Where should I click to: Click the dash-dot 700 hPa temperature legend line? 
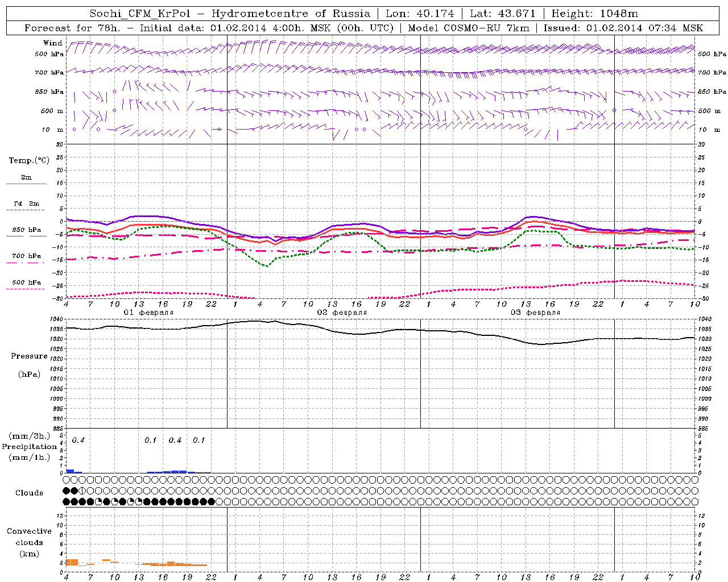pos(26,263)
